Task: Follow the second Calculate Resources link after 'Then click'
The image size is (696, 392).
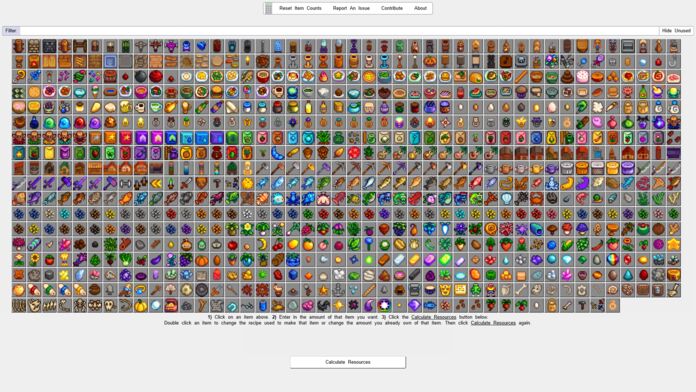Action: click(x=493, y=323)
